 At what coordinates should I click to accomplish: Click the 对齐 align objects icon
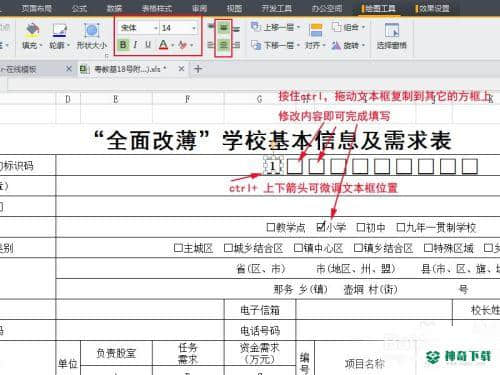(x=315, y=30)
